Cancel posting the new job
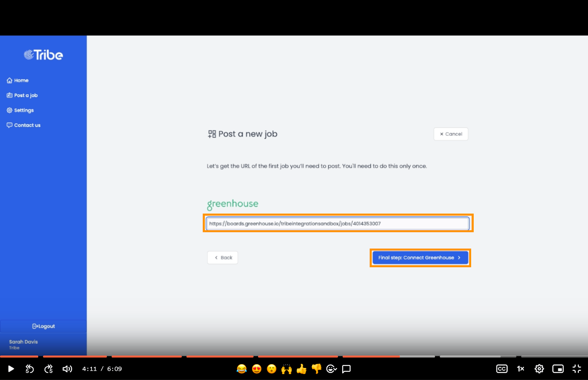This screenshot has width=588, height=380. [x=451, y=134]
